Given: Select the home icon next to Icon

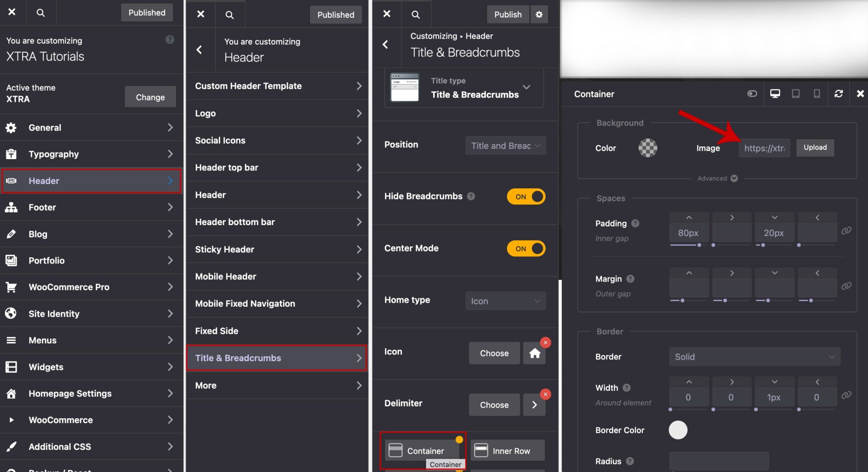Looking at the screenshot, I should point(534,353).
